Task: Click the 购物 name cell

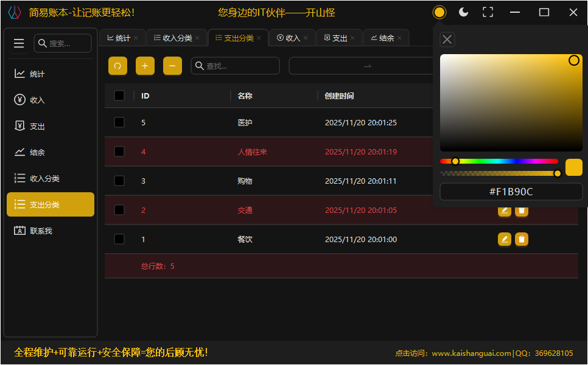Action: (245, 181)
